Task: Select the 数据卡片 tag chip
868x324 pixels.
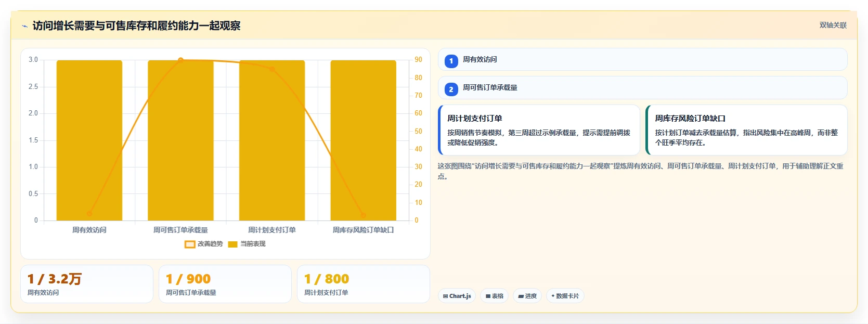Action: 565,296
